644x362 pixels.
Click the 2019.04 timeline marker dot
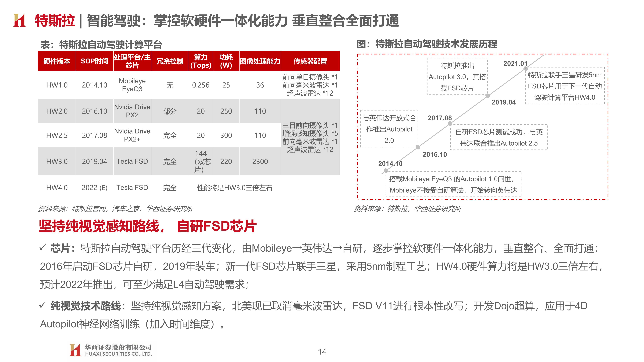(487, 96)
